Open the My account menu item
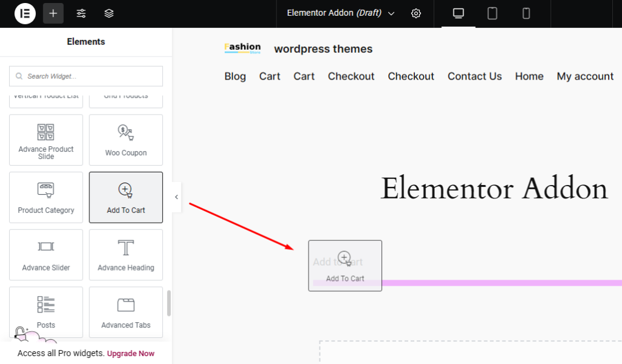The height and width of the screenshot is (364, 622). pyautogui.click(x=585, y=76)
